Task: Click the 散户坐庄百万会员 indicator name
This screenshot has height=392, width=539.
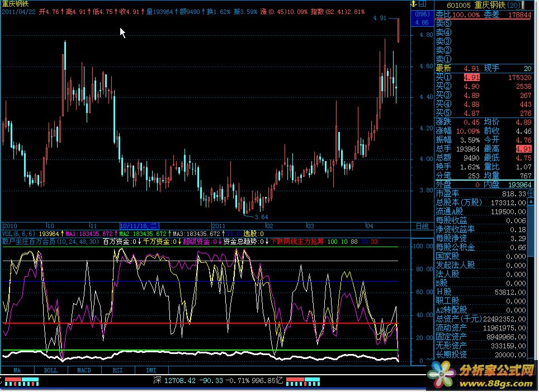Action: (x=29, y=242)
